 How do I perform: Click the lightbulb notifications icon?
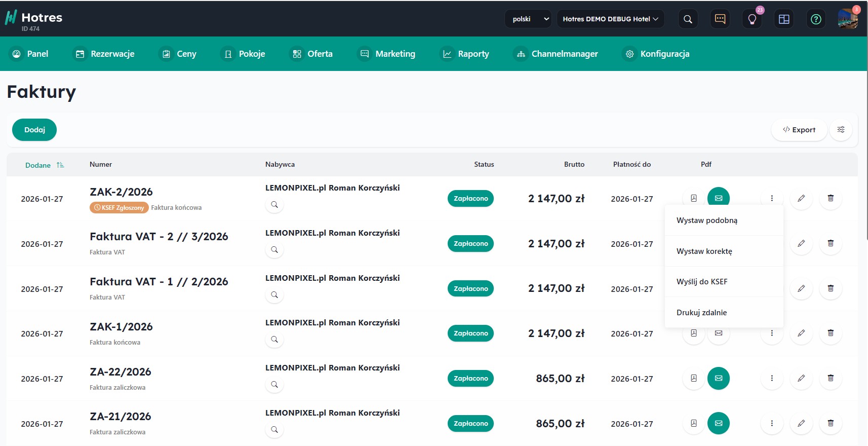tap(752, 19)
